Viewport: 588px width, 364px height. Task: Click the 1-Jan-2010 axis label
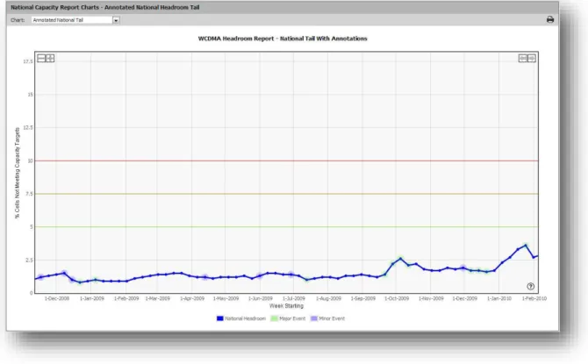(x=499, y=298)
